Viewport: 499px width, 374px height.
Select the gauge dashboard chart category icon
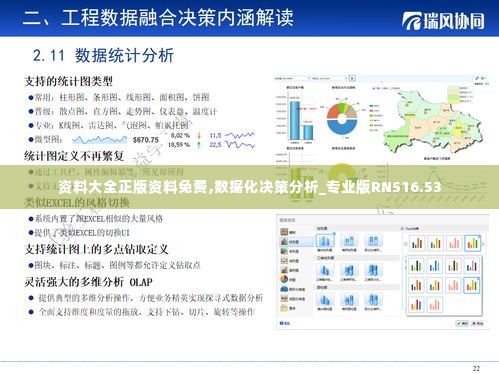point(284,289)
